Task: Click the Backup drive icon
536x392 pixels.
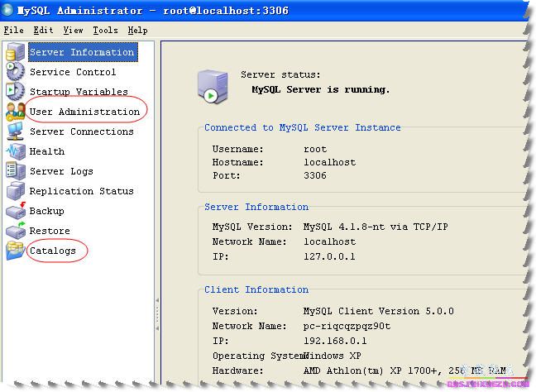Action: pos(16,211)
